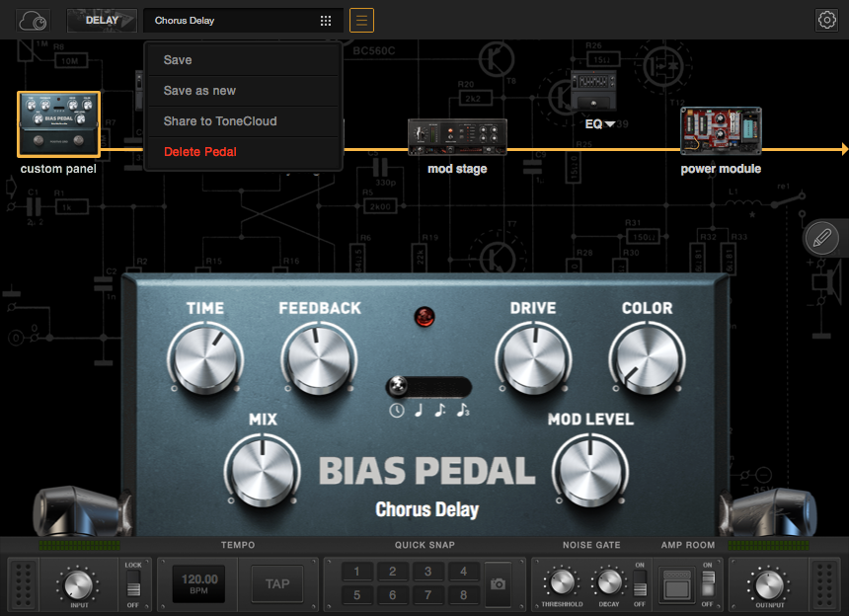
Task: Open the power module thumbnail
Action: tap(721, 130)
